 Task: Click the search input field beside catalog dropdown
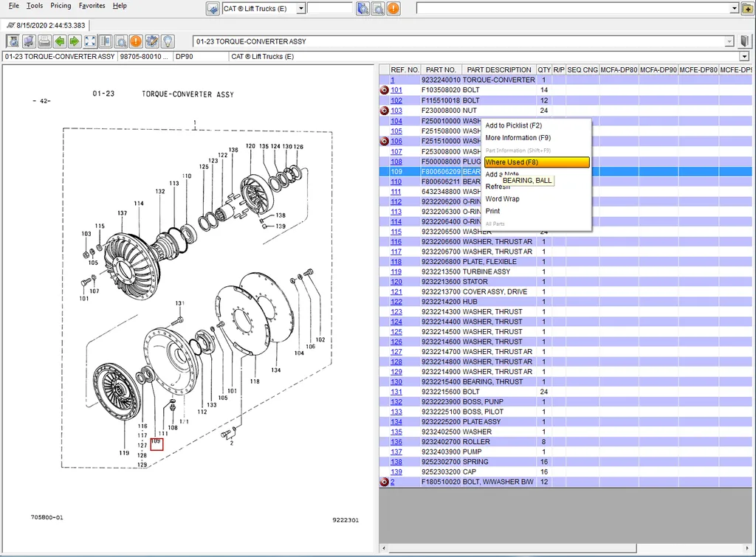point(330,9)
